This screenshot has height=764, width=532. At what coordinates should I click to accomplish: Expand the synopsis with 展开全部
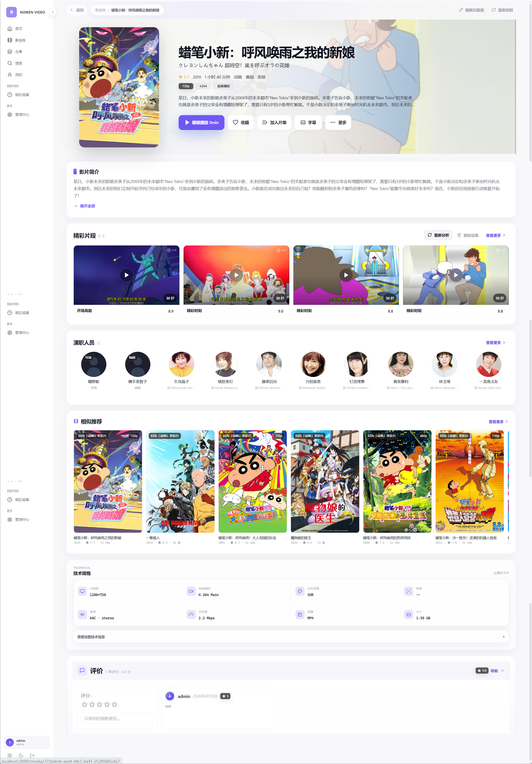[85, 206]
